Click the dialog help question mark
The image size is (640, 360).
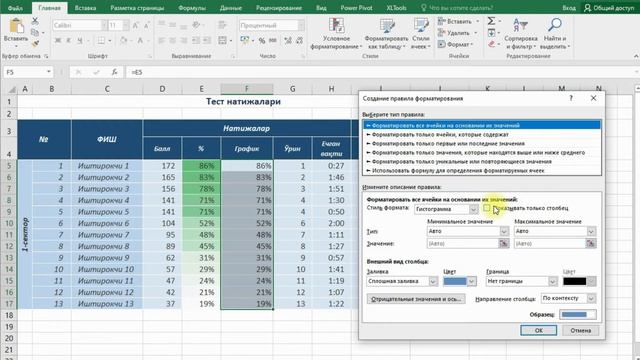[571, 98]
